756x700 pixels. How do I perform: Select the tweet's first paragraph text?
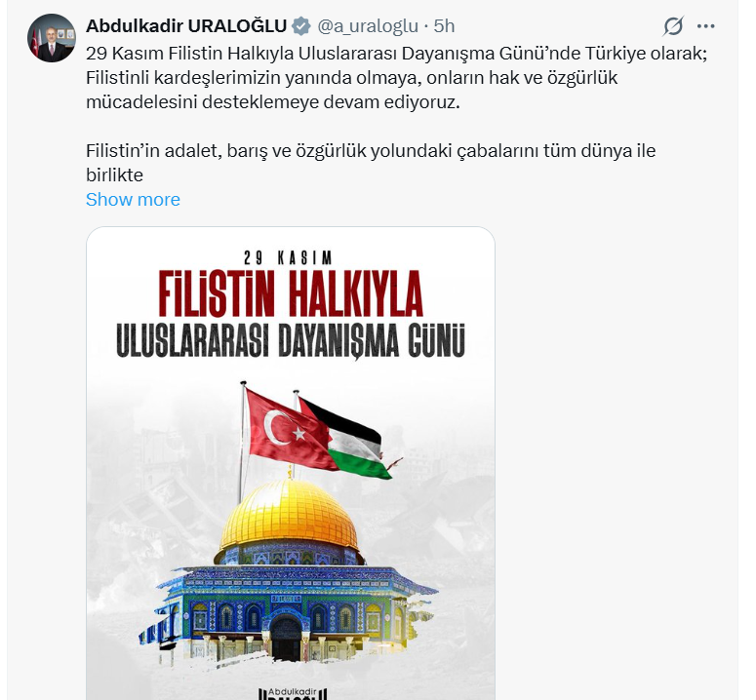(396, 78)
